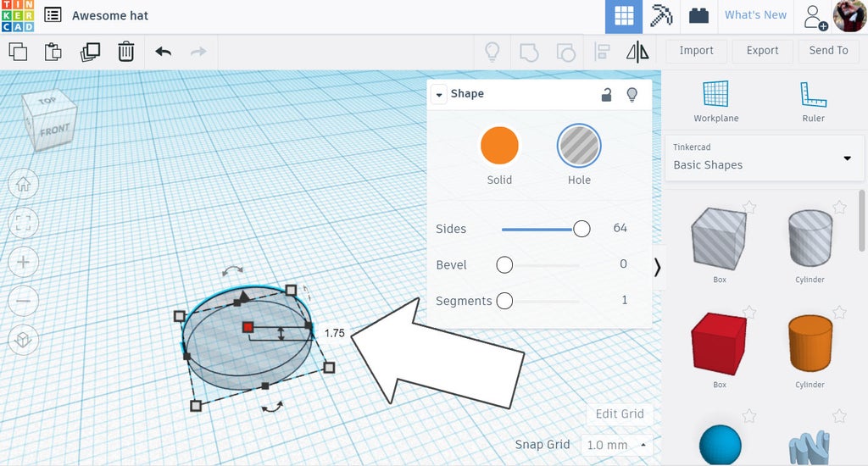Click the Edit Grid button
This screenshot has width=868, height=466.
point(620,414)
